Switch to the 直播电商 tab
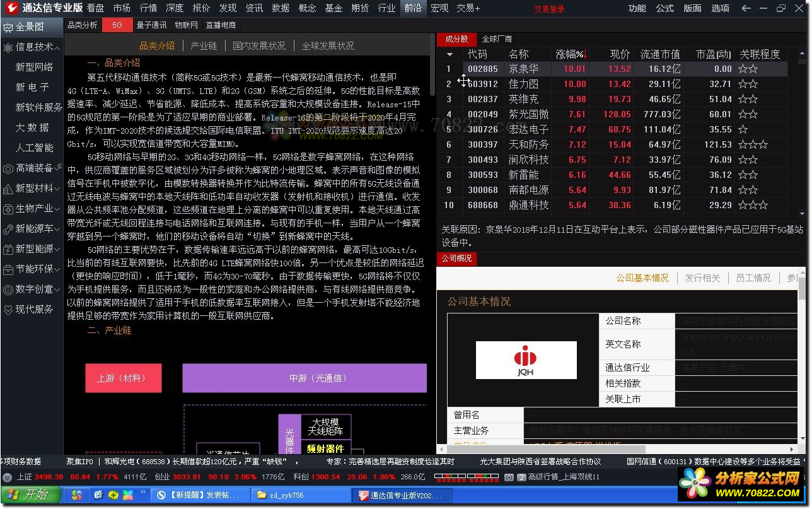 221,25
